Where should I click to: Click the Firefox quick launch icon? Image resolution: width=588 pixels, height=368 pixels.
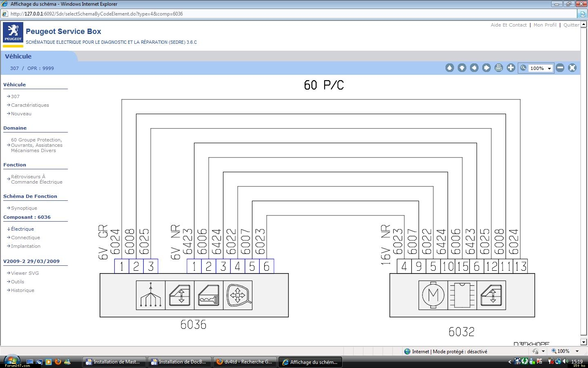(58, 362)
